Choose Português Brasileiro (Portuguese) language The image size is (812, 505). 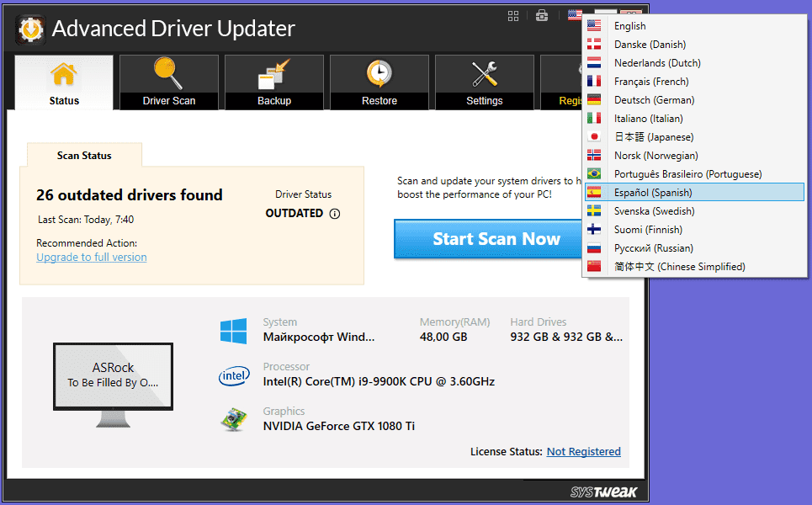tap(694, 174)
